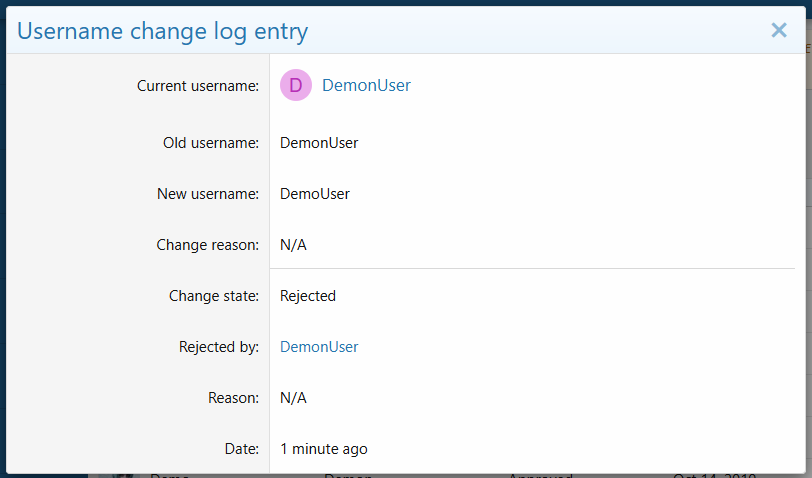Click the Change state label

pyautogui.click(x=214, y=296)
